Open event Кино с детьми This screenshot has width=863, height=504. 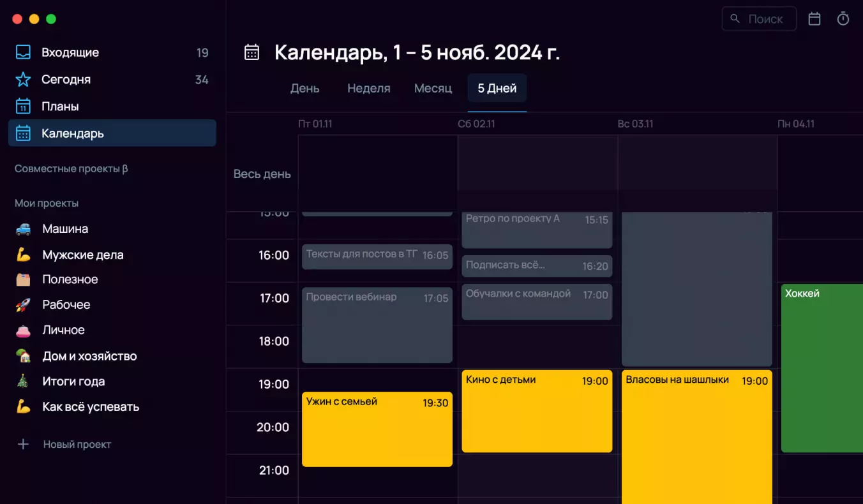[x=537, y=411]
